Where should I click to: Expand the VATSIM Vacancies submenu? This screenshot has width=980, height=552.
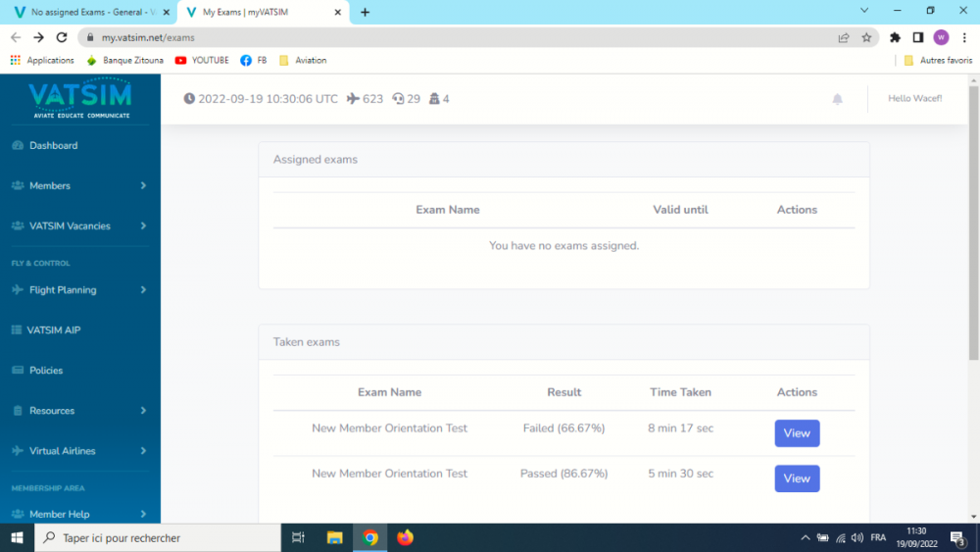coord(143,226)
